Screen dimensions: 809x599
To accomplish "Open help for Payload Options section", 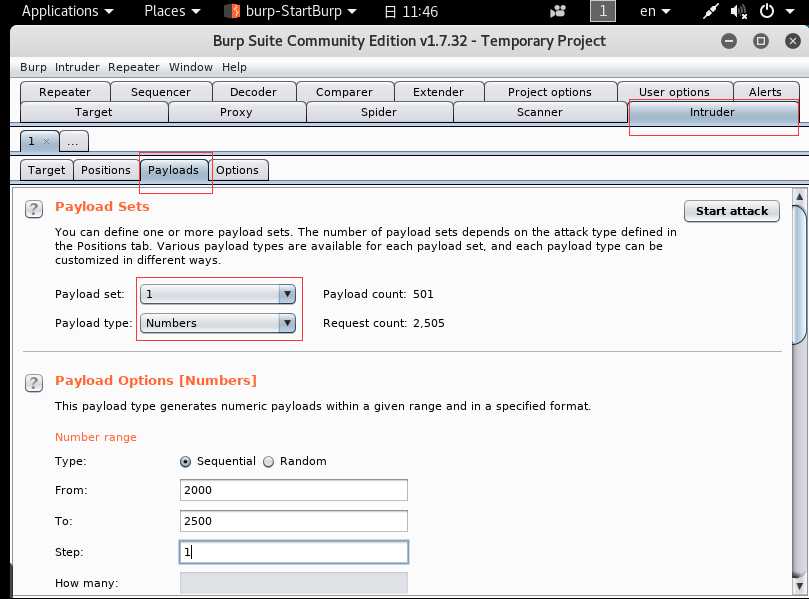I will (34, 383).
